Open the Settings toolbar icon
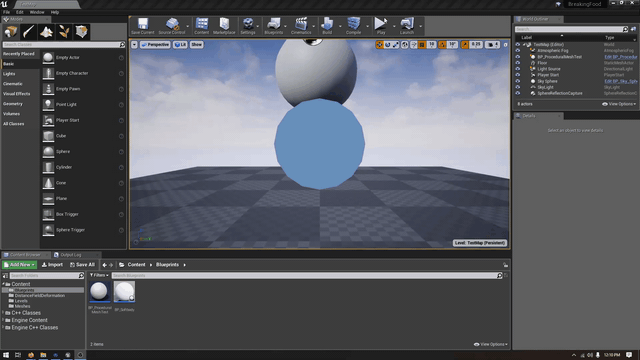Image resolution: width=640 pixels, height=360 pixels. [x=248, y=26]
